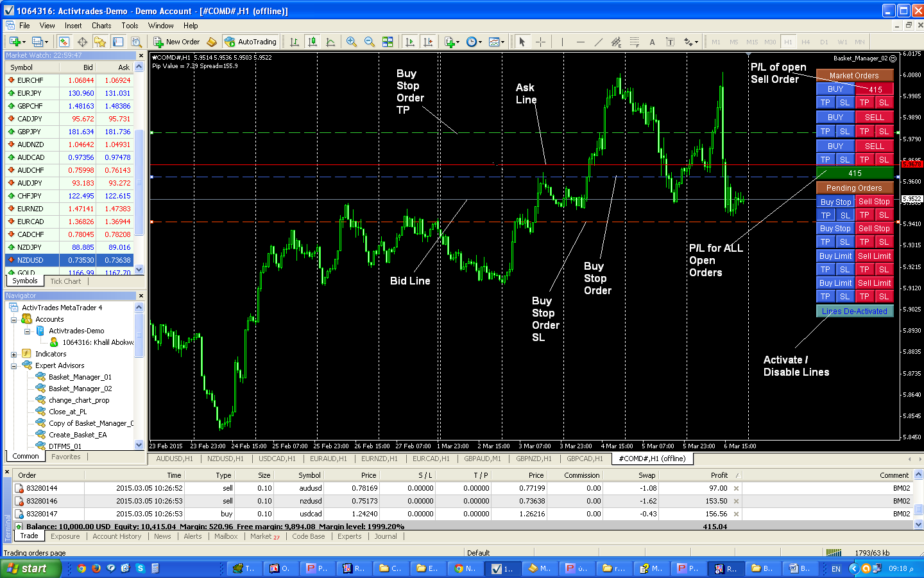The image size is (924, 578).
Task: Click the first Sell Stop pending button
Action: (x=874, y=202)
